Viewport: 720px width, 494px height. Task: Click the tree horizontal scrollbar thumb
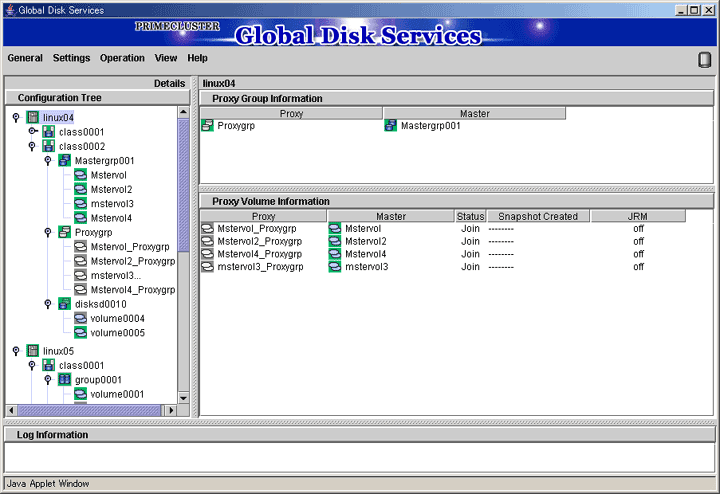[x=89, y=410]
